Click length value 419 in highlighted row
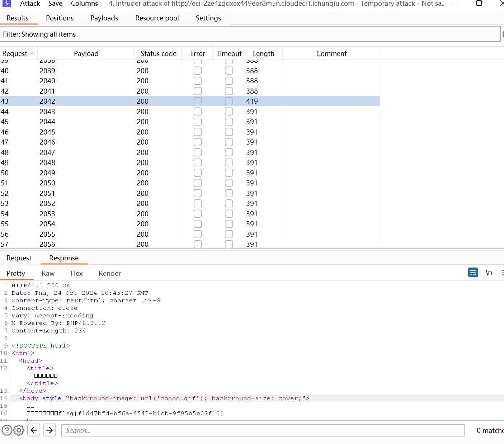The width and height of the screenshot is (504, 444). coord(252,101)
